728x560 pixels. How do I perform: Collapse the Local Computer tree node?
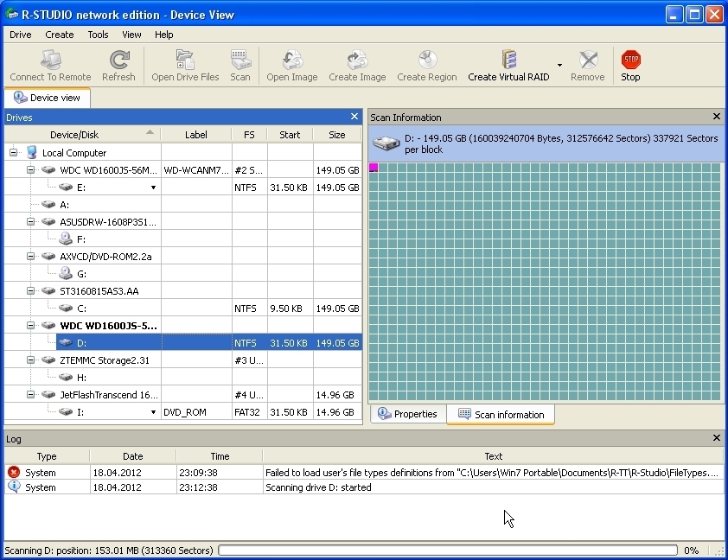[x=14, y=152]
